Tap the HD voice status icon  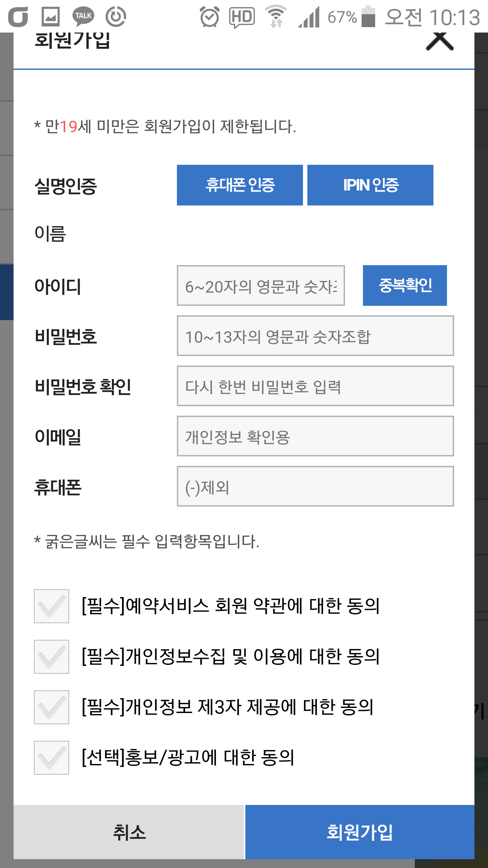coord(242,17)
